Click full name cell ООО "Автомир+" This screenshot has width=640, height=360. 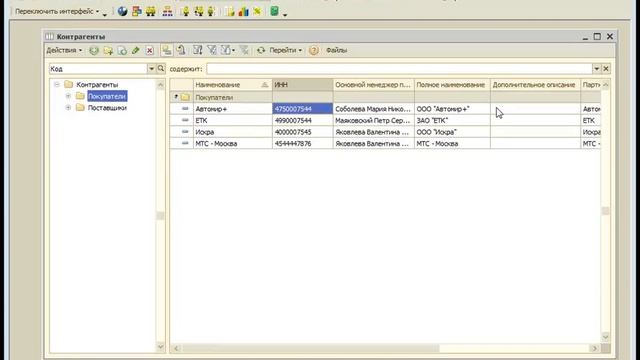coord(452,109)
